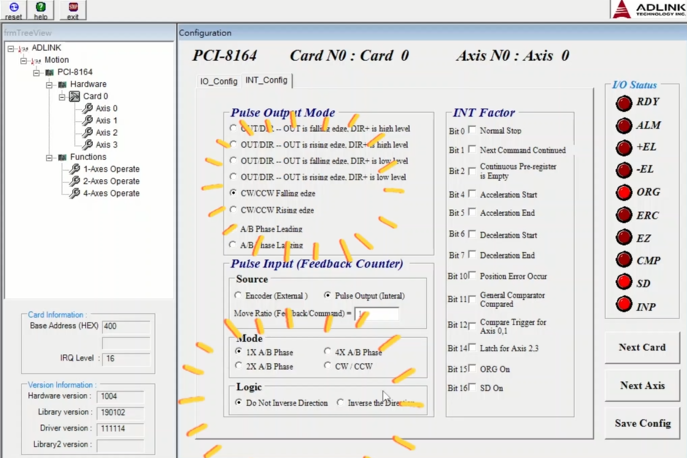Open 1-Axes Operate function
The height and width of the screenshot is (458, 687).
110,169
